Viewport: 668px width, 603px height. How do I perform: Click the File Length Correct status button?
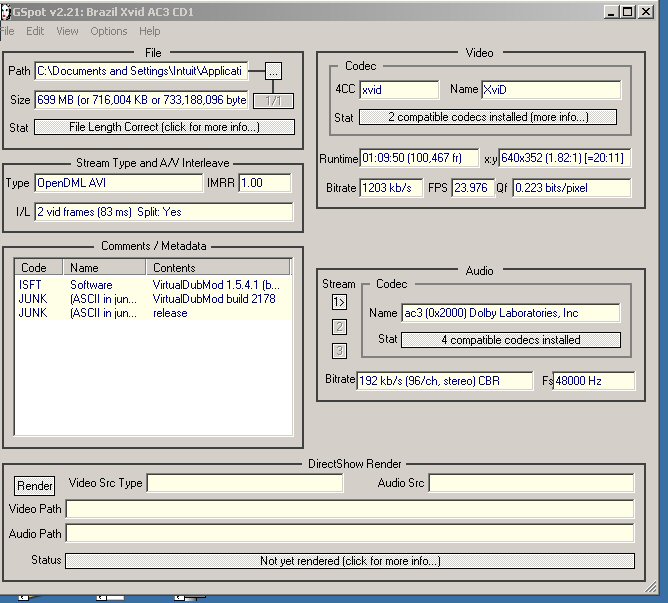164,127
